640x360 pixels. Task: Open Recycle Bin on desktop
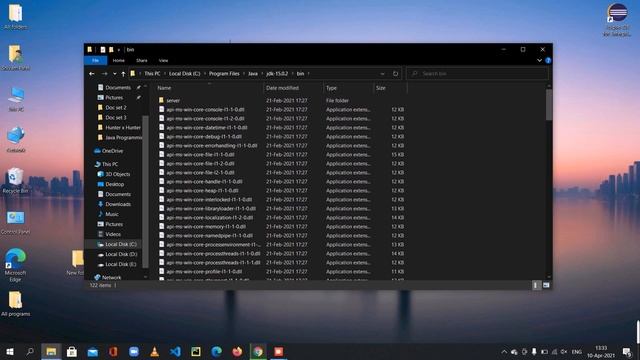point(16,180)
